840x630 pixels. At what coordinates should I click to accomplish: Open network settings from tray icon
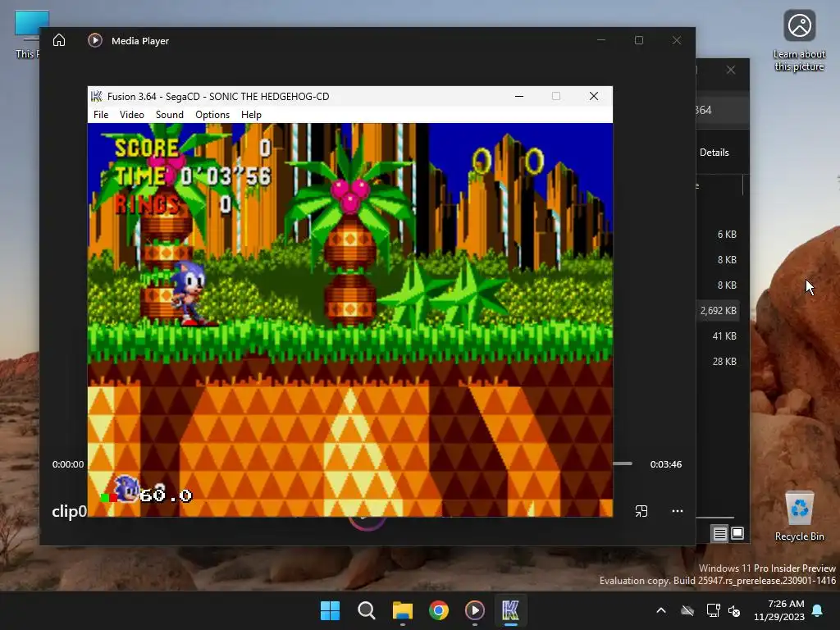(x=713, y=610)
